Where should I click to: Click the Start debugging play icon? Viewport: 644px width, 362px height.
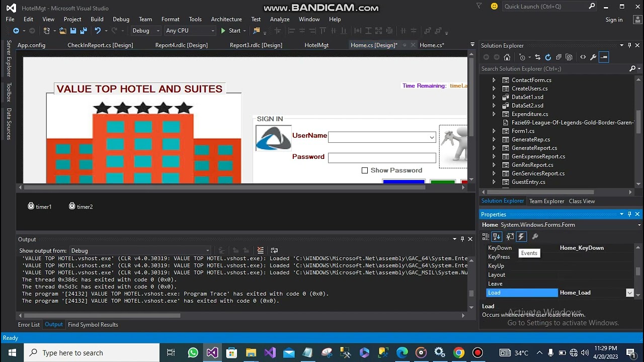click(223, 31)
